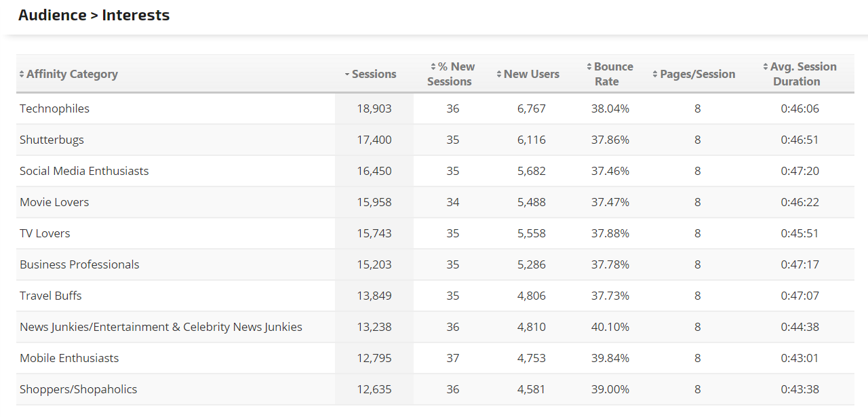The width and height of the screenshot is (868, 417).
Task: Click Social Media Enthusiasts category
Action: pos(84,171)
